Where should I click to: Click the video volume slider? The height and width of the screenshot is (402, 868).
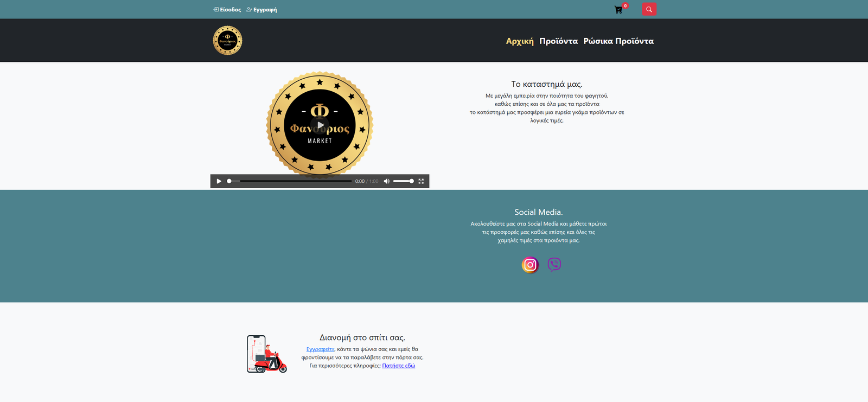403,181
